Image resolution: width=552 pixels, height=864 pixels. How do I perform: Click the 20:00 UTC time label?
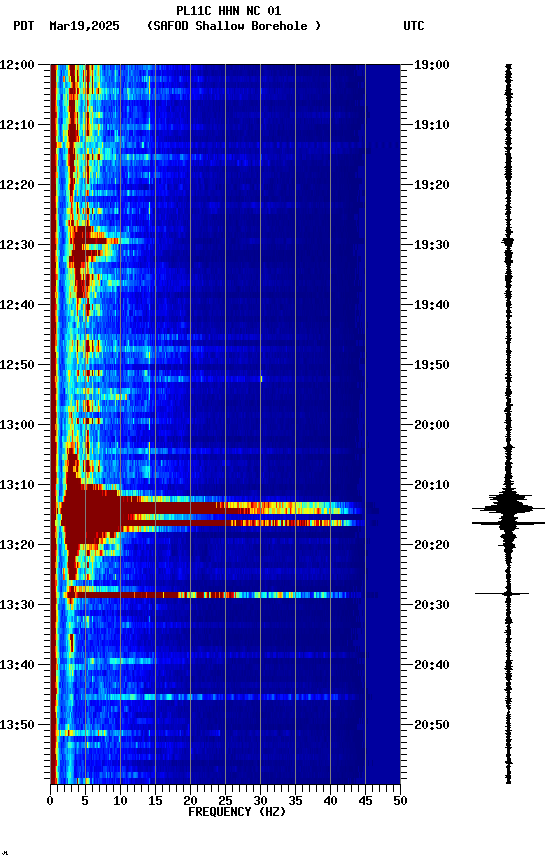(x=432, y=425)
